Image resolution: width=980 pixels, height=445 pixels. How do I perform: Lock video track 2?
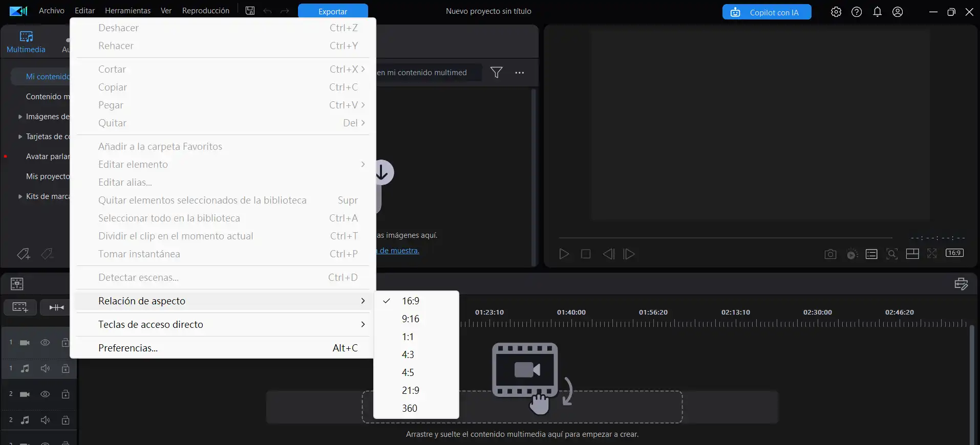(66, 394)
